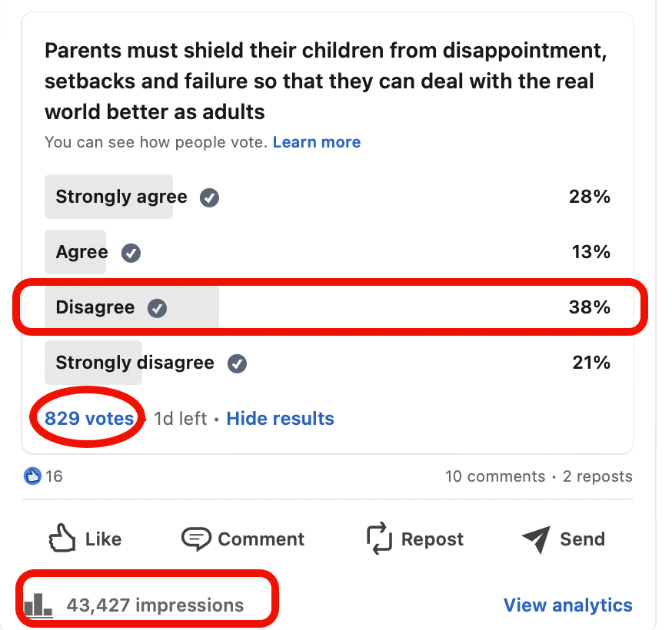Open the Learn more link

click(x=316, y=142)
